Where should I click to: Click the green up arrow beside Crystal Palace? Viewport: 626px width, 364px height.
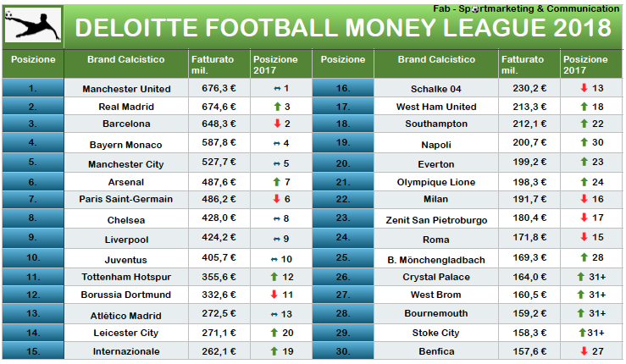[581, 277]
